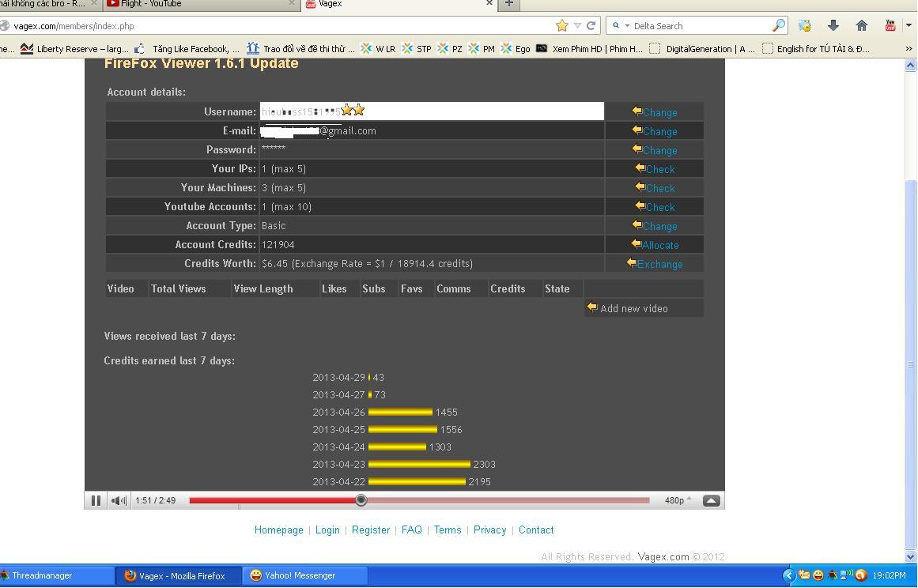Viewport: 918px width, 588px height.
Task: Open Trao đổi về đề thi thử bookmark
Action: [x=300, y=48]
